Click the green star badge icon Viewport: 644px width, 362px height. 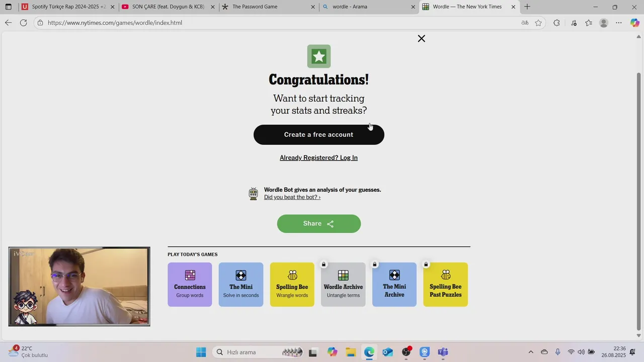[x=319, y=56]
